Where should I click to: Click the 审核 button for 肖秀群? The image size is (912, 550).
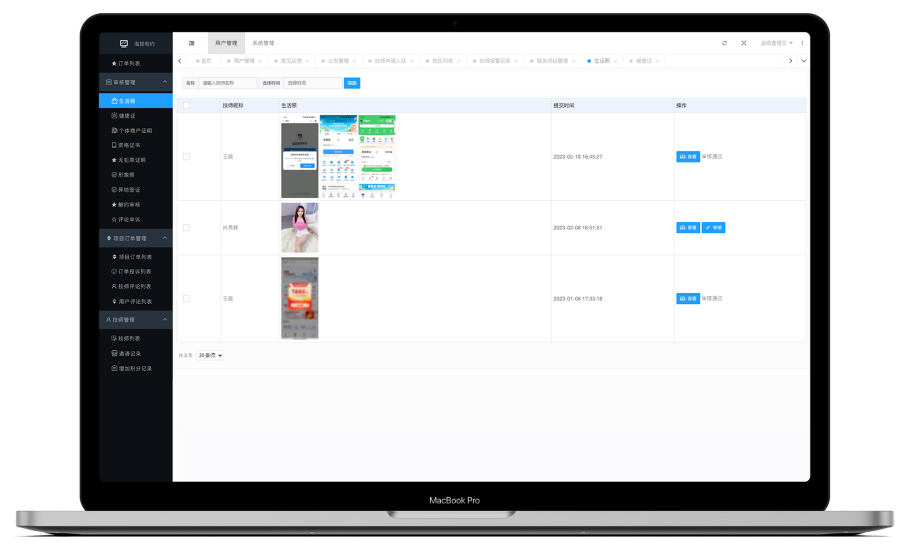coord(713,228)
